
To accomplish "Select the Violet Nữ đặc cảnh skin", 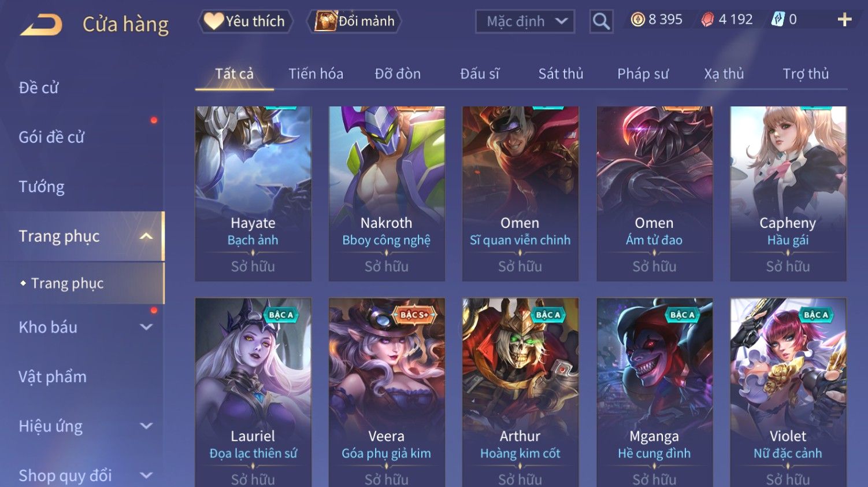I will point(788,392).
